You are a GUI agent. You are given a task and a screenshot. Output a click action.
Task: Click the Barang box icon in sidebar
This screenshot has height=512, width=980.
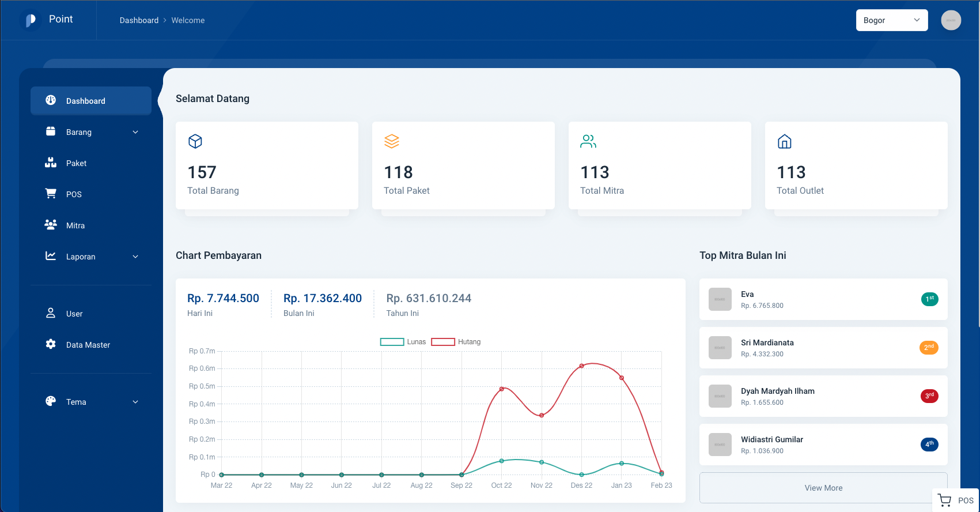pyautogui.click(x=51, y=131)
